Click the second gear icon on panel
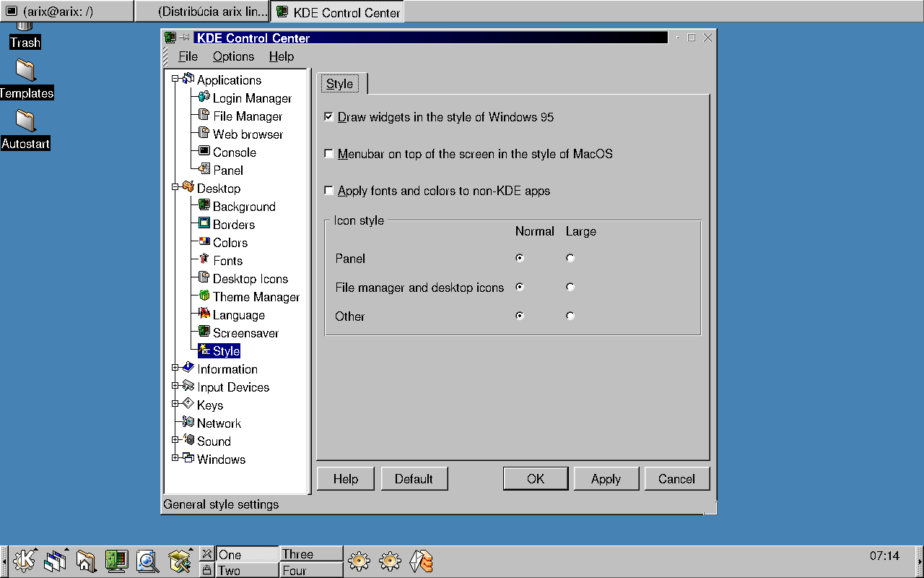 click(x=390, y=561)
